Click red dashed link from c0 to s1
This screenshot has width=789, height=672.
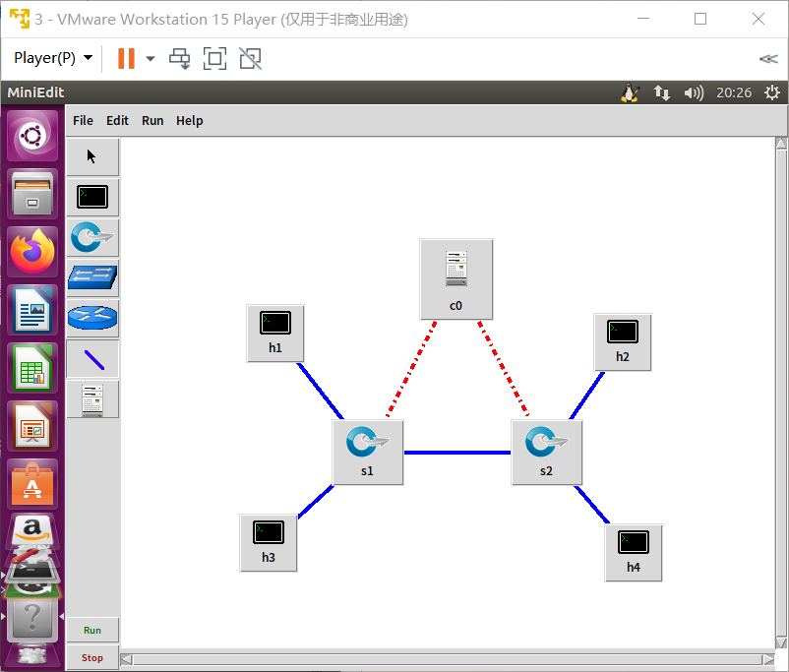point(411,370)
